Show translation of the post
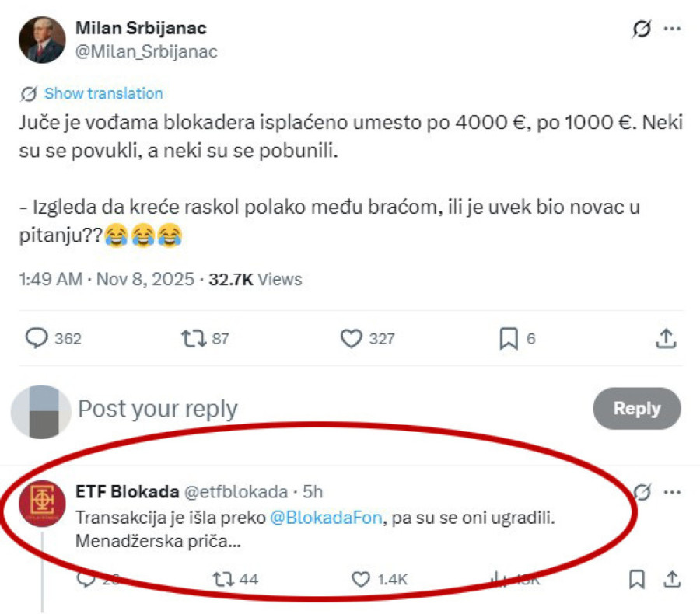Viewport: 700px width, 614px height. pos(104,92)
